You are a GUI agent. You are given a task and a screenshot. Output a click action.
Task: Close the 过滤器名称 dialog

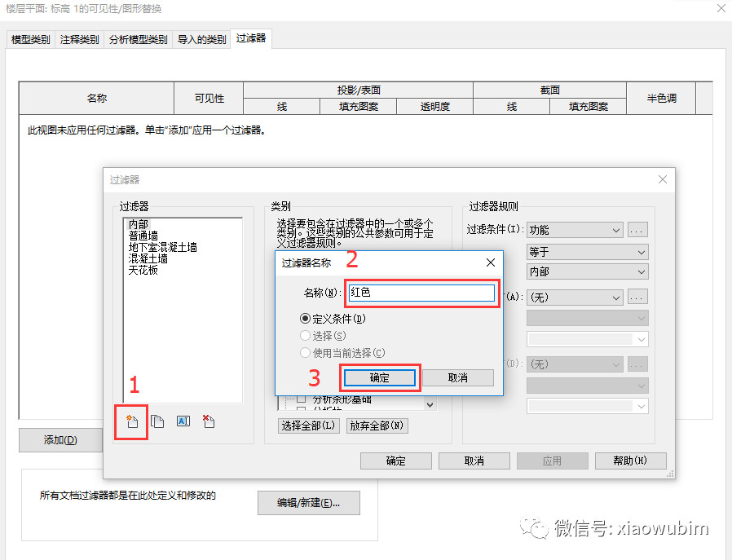point(490,262)
